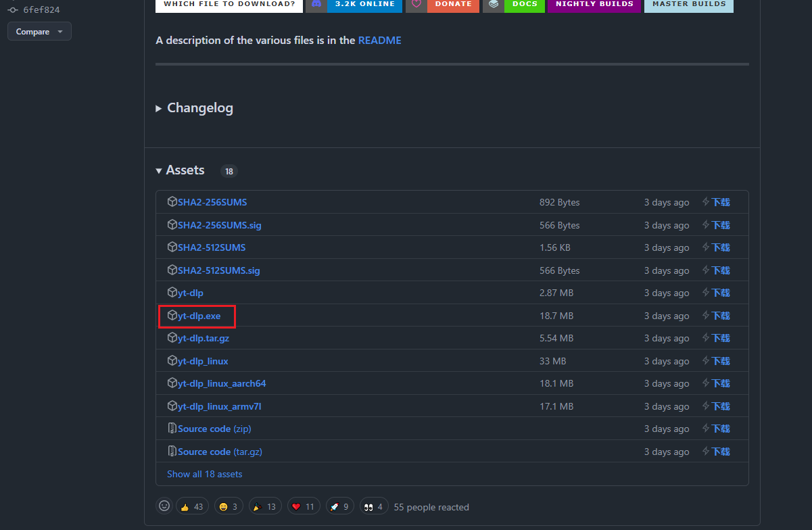React with eyes emoji (4)
The width and height of the screenshot is (812, 530).
(x=374, y=506)
